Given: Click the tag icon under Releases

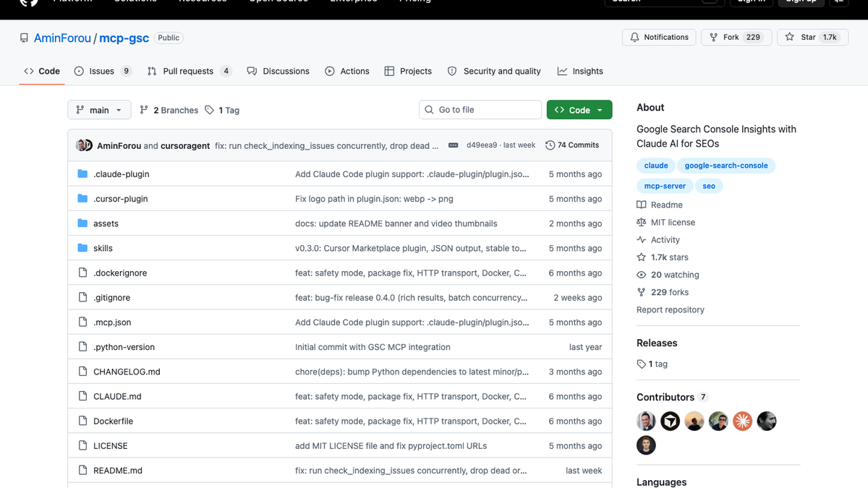Looking at the screenshot, I should click(x=641, y=364).
